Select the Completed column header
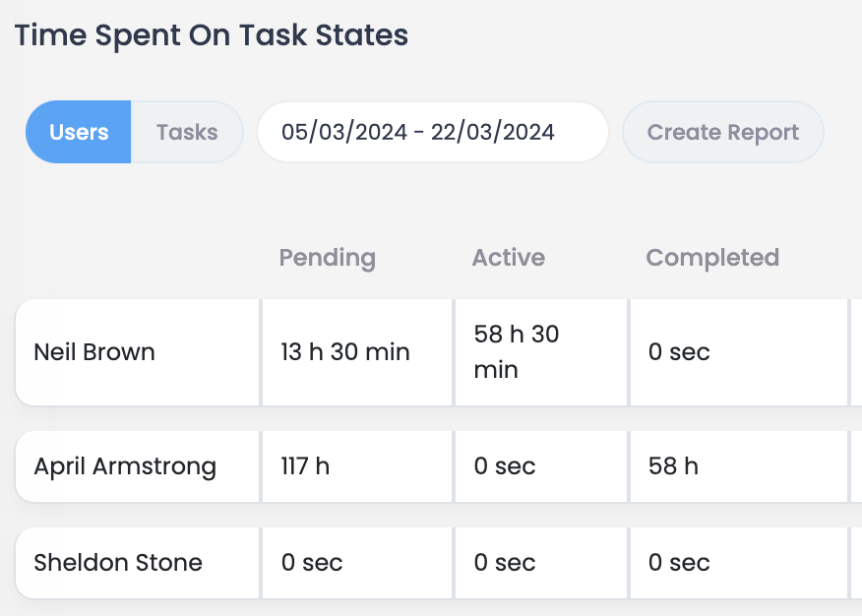The image size is (862, 616). tap(711, 258)
